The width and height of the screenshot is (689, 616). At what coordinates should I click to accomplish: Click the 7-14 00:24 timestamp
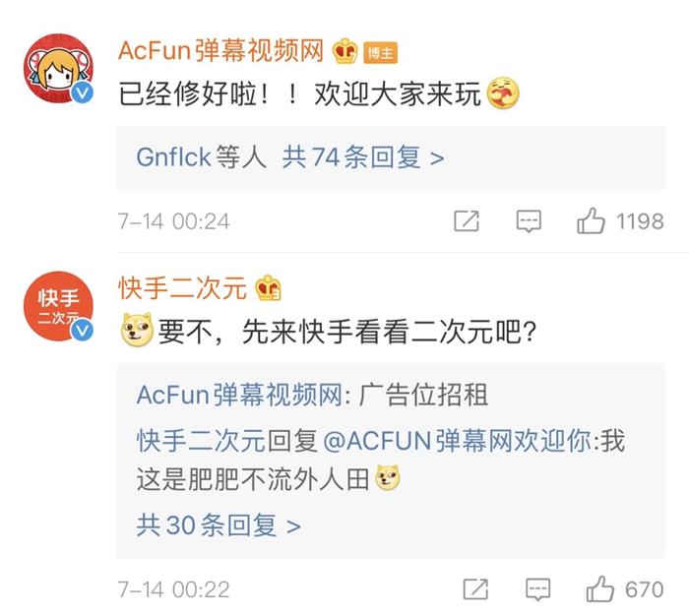pos(172,222)
